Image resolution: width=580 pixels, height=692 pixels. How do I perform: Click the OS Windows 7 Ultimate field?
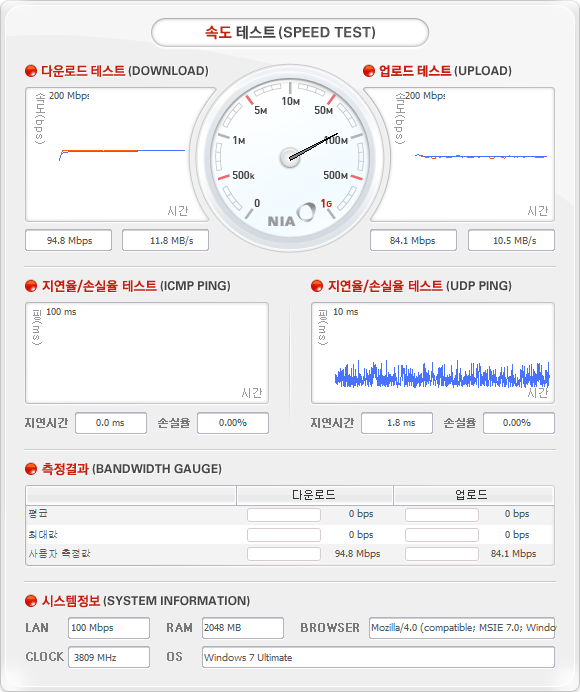pyautogui.click(x=378, y=657)
